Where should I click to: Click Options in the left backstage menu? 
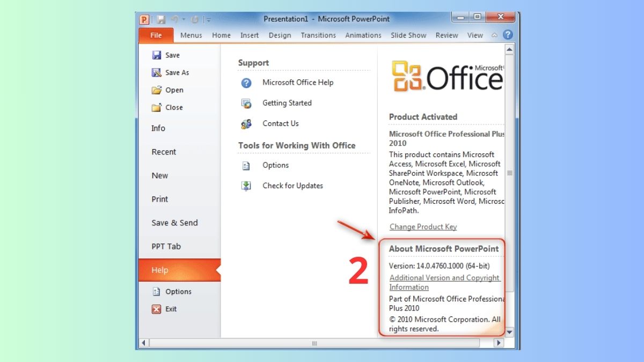click(x=179, y=292)
